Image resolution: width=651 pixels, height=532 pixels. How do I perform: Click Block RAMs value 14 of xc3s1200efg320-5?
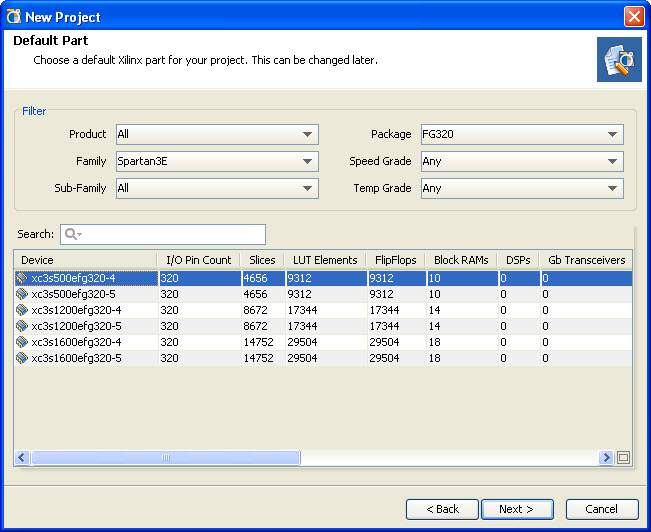435,326
